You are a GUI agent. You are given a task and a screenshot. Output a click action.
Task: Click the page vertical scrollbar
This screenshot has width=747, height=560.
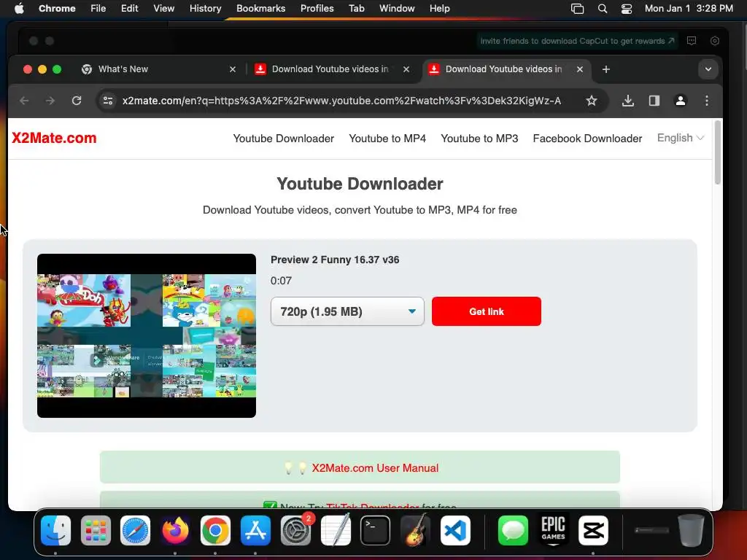[718, 153]
